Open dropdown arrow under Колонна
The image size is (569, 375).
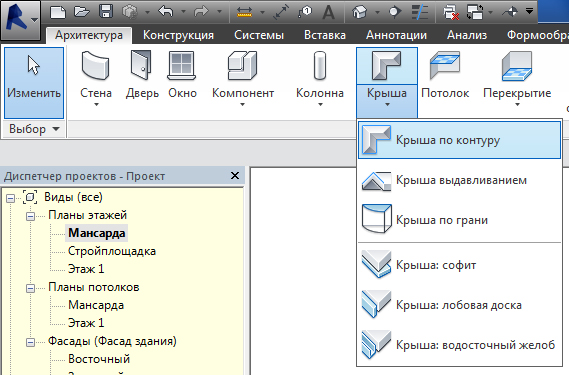coord(320,105)
